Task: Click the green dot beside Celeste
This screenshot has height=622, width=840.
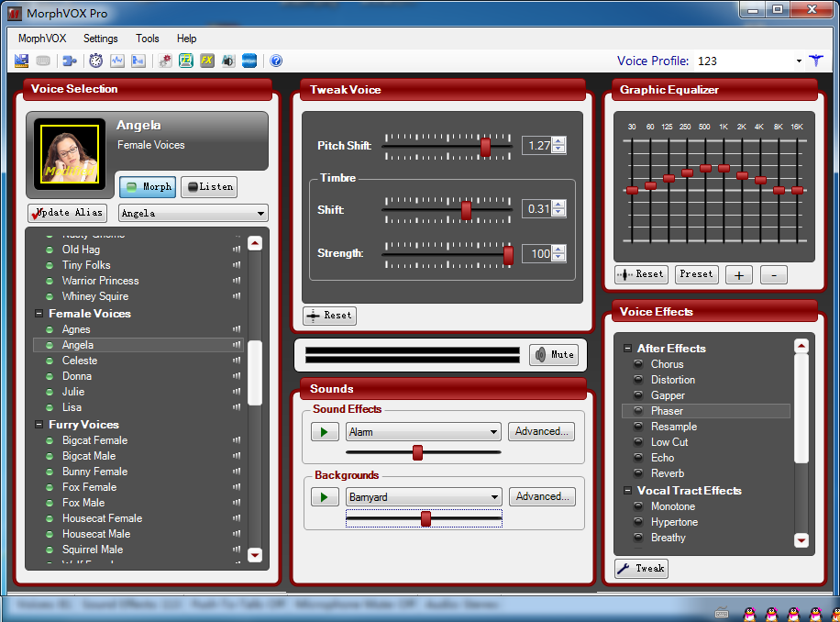Action: pyautogui.click(x=50, y=361)
